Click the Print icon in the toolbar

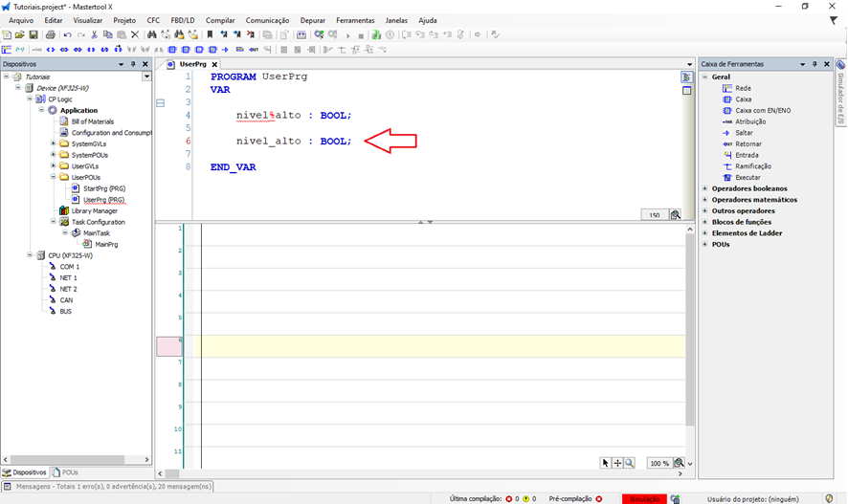click(x=50, y=34)
